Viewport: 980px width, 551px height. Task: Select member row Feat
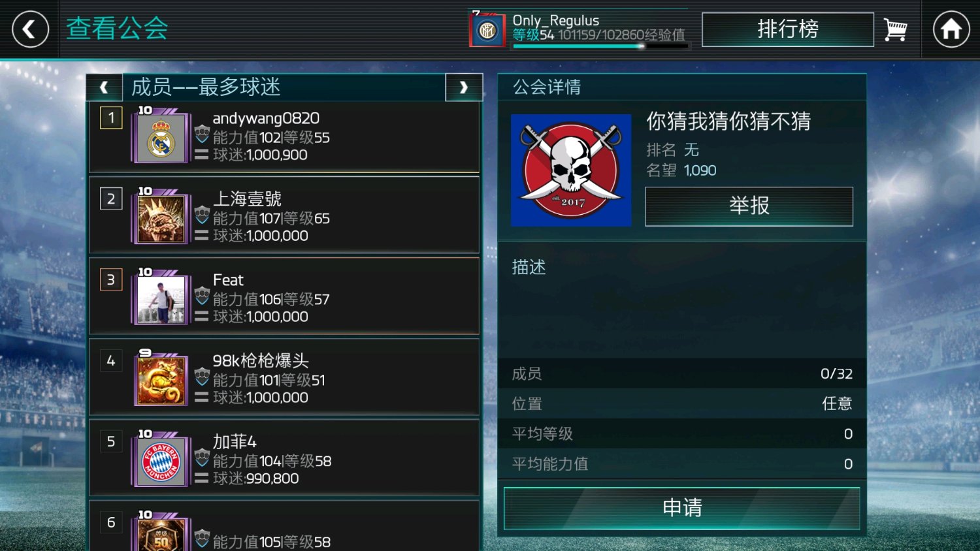(x=284, y=296)
